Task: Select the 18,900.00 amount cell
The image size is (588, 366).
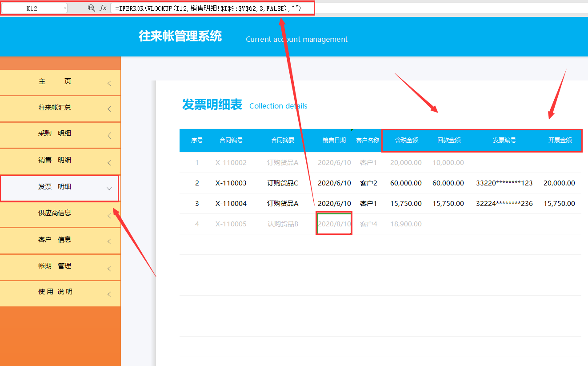Action: [406, 224]
